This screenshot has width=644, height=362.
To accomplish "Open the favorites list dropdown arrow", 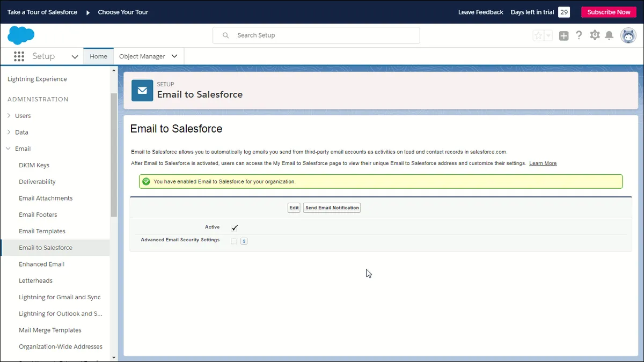I will click(x=548, y=35).
